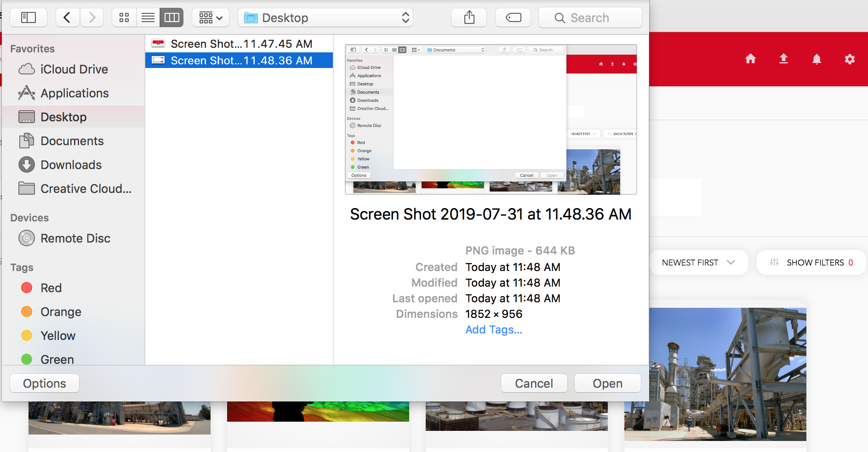Open notifications bell in red header
The image size is (868, 452).
pyautogui.click(x=817, y=59)
